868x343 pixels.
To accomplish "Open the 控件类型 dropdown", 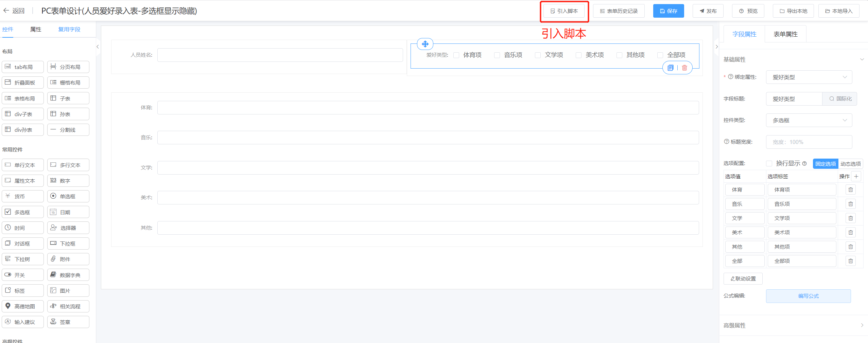I will coord(809,120).
